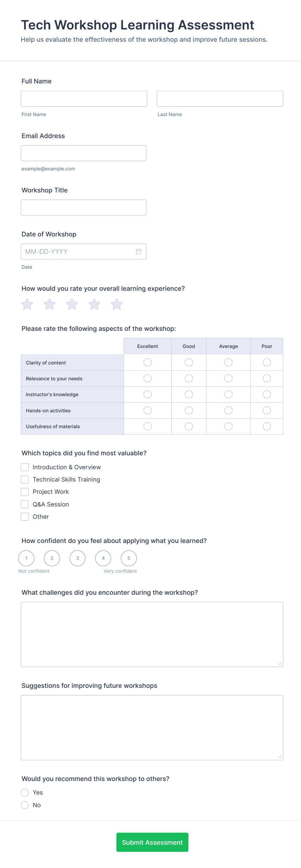This screenshot has height=868, width=301.
Task: Click the challenges encountered text area
Action: 152,634
